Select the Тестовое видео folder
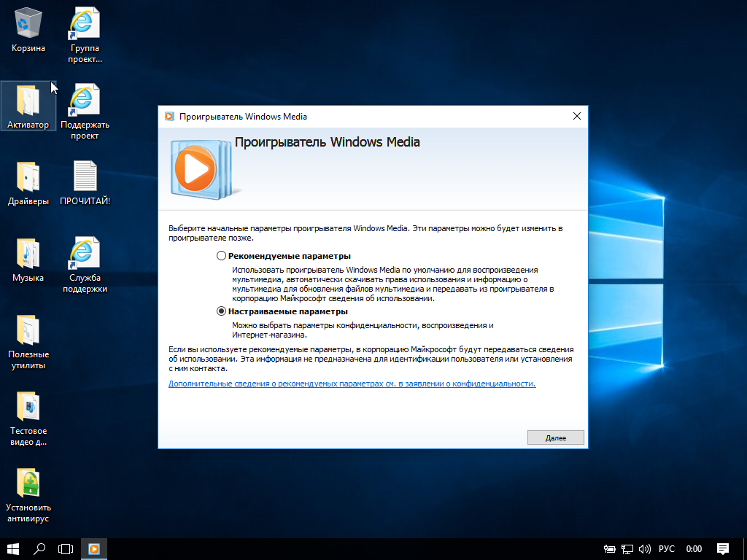Image resolution: width=747 pixels, height=560 pixels. tap(28, 418)
